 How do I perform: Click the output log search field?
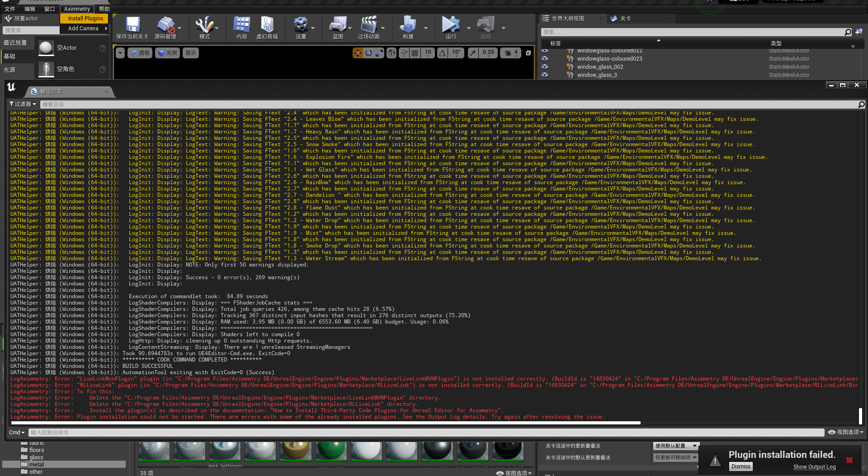(449, 105)
